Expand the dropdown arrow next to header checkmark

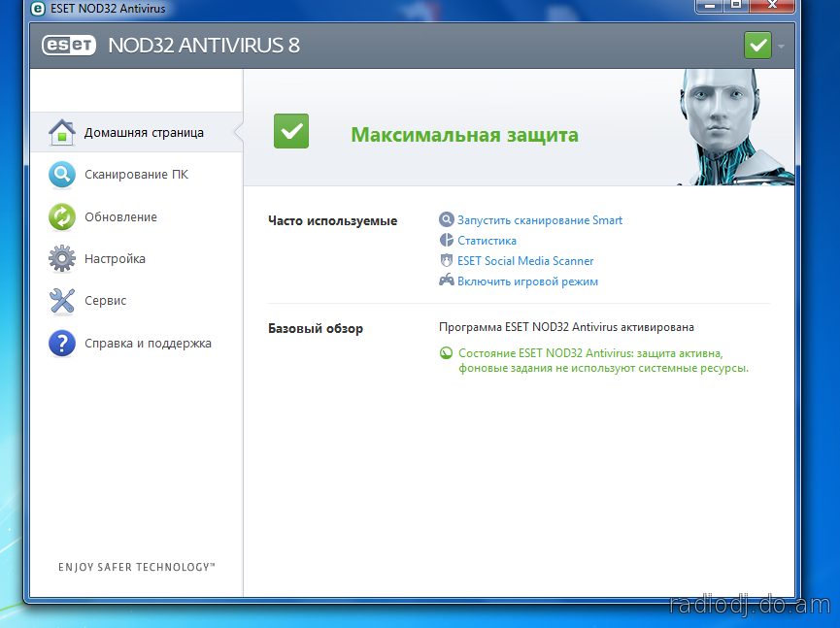781,46
